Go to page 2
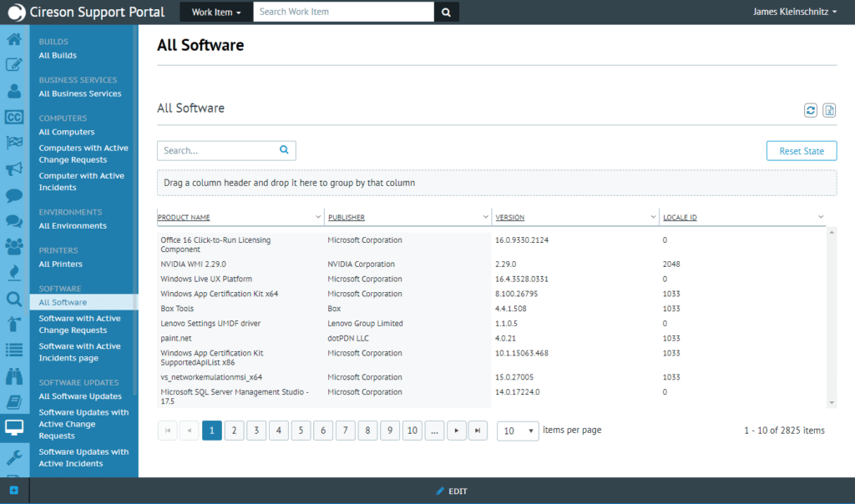The image size is (855, 504). click(x=234, y=431)
